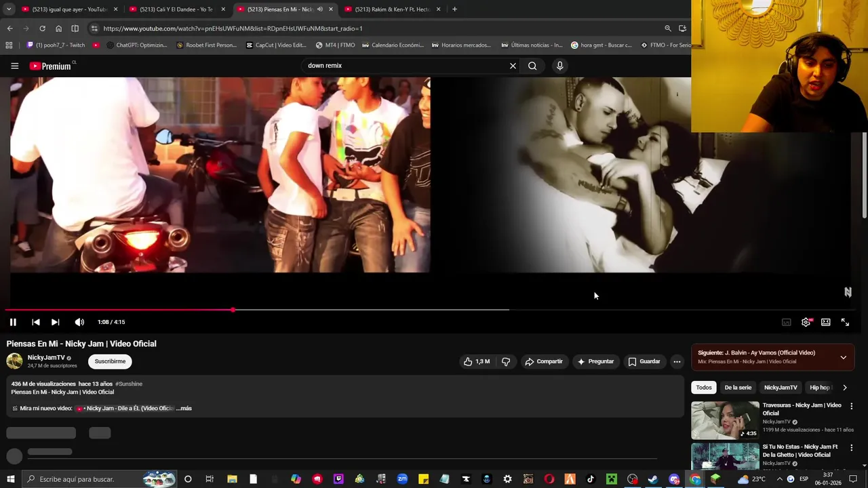Screen dimensions: 868x488
Task: Clear the "down remix" search text
Action: [513, 66]
